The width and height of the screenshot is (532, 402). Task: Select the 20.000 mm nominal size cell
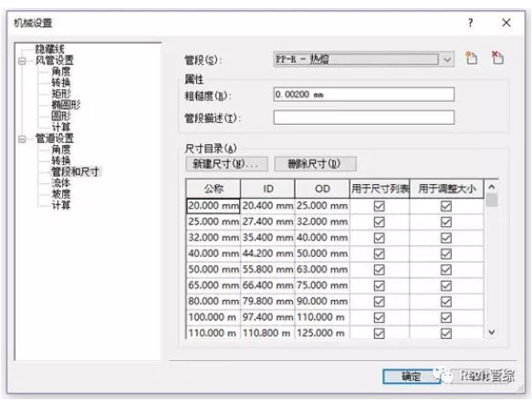tap(214, 206)
